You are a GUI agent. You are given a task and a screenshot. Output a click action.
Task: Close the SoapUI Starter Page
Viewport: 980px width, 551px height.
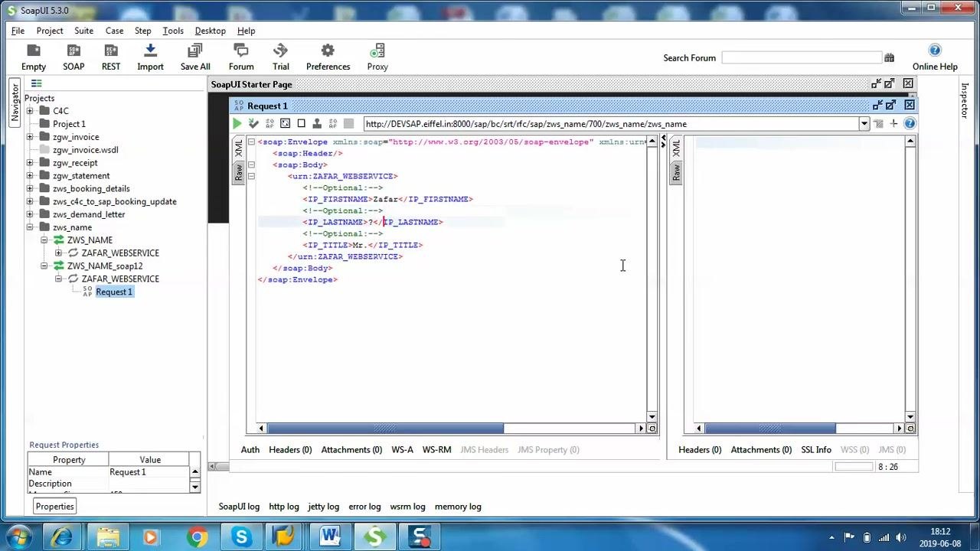coord(908,83)
